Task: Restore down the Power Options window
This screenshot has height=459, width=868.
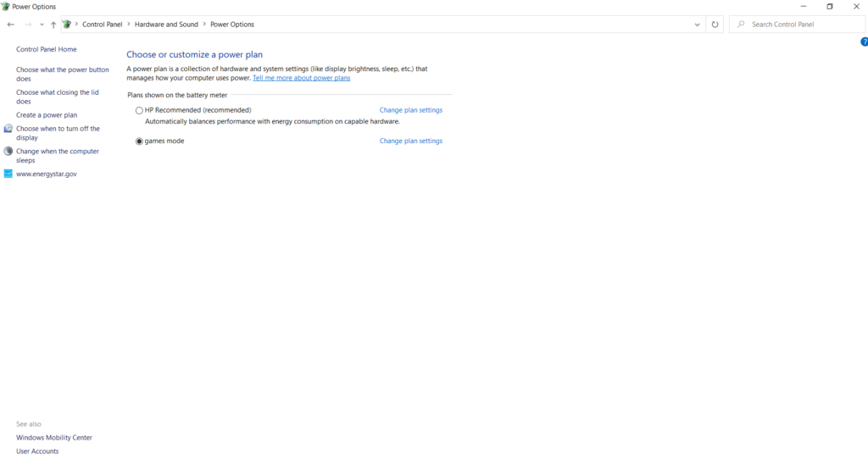Action: click(x=830, y=7)
